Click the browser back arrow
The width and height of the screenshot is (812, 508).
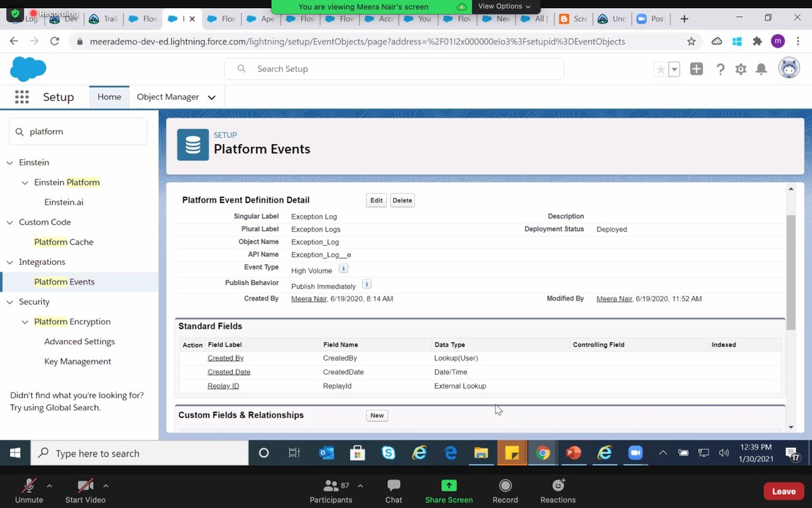click(x=14, y=41)
